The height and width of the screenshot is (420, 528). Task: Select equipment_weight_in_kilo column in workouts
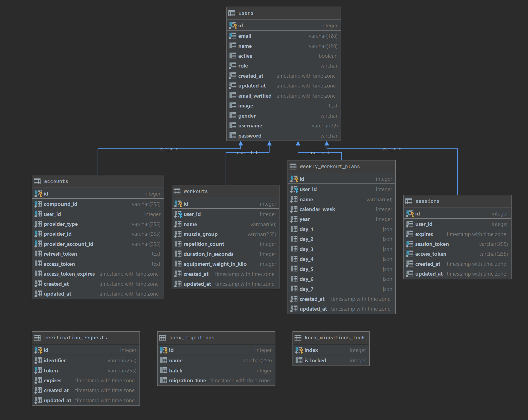tap(215, 264)
